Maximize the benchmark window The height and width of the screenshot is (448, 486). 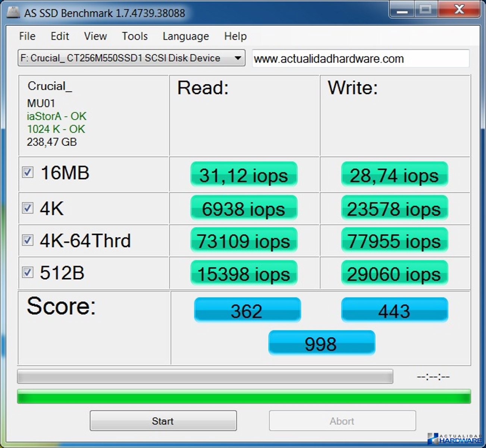(426, 9)
